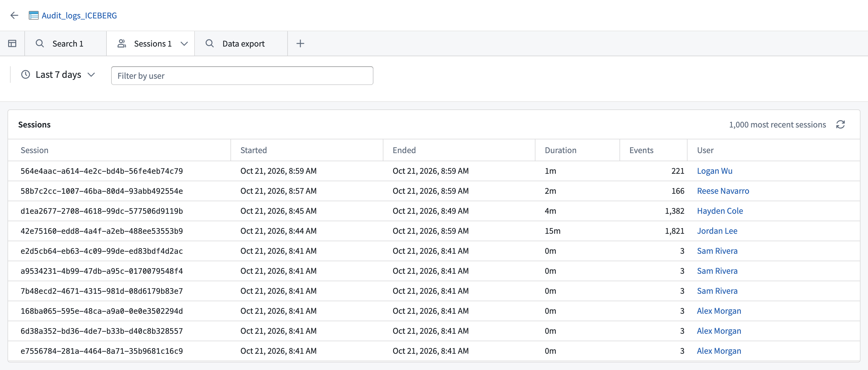868x370 pixels.
Task: Click the 15m duration cell
Action: 553,231
